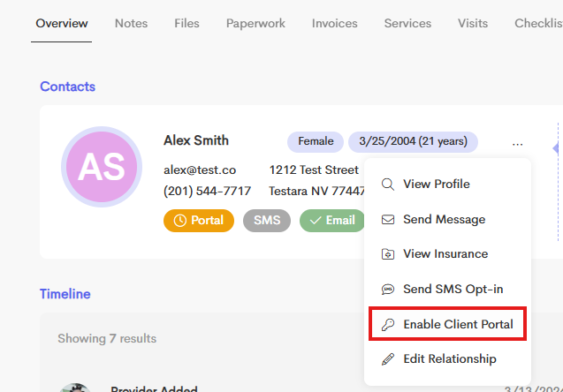This screenshot has height=392, width=563.
Task: Click the key icon beside Enable Client Portal
Action: pos(388,325)
